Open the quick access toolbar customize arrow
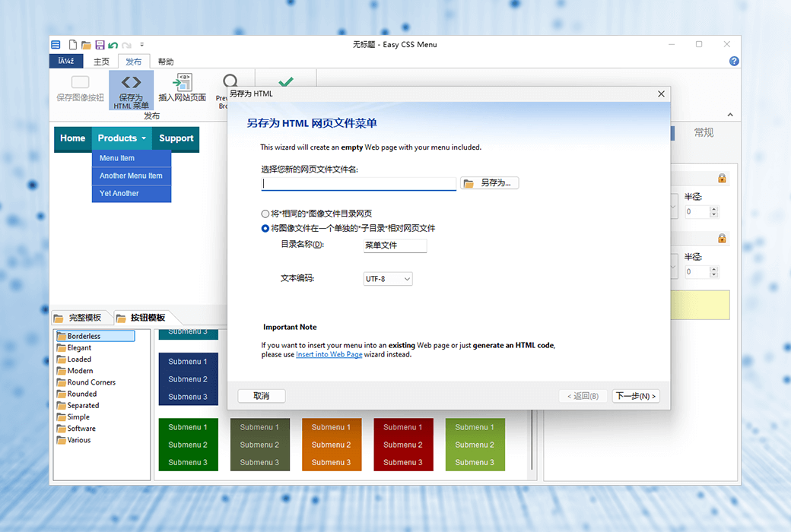Image resolution: width=791 pixels, height=532 pixels. pyautogui.click(x=141, y=45)
